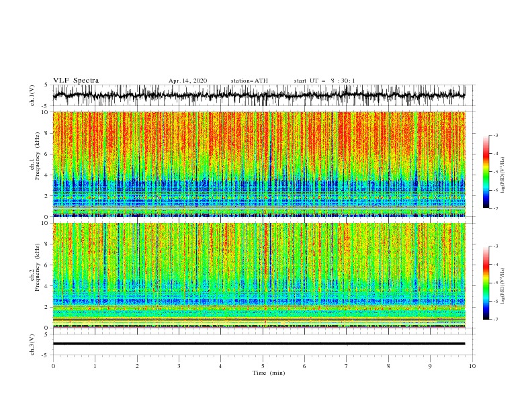Click the "station=ATH" header label
Image resolution: width=532 pixels, height=411 pixels.
[x=249, y=81]
